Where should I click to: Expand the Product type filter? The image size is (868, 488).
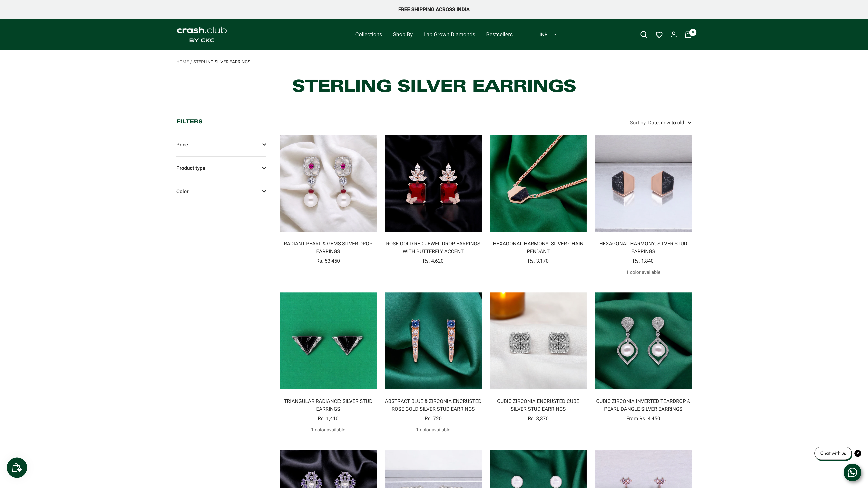pos(221,168)
